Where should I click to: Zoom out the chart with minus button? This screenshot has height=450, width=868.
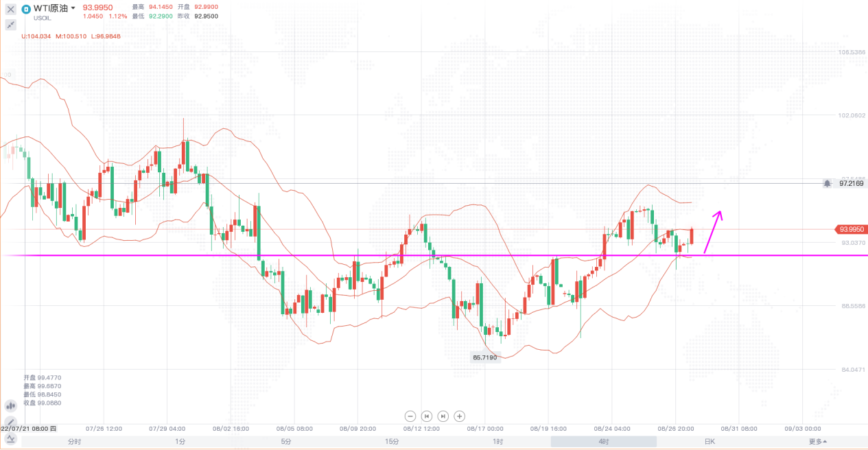[410, 416]
